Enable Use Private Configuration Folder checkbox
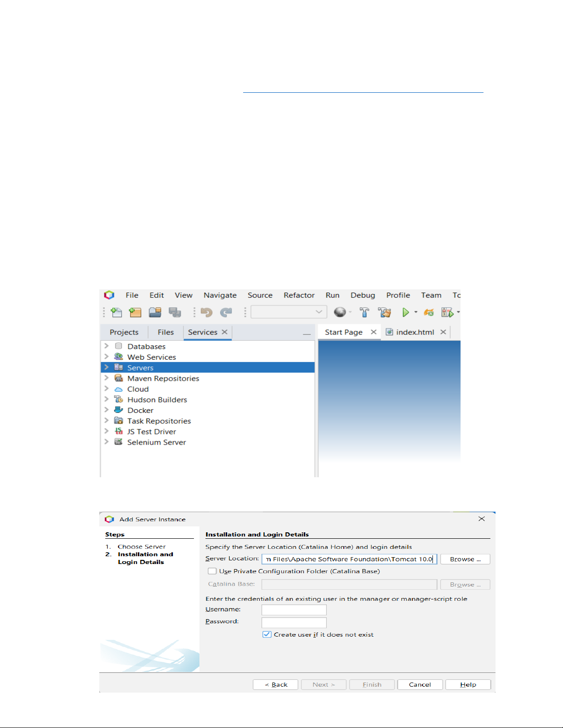This screenshot has width=563, height=728. pyautogui.click(x=212, y=571)
